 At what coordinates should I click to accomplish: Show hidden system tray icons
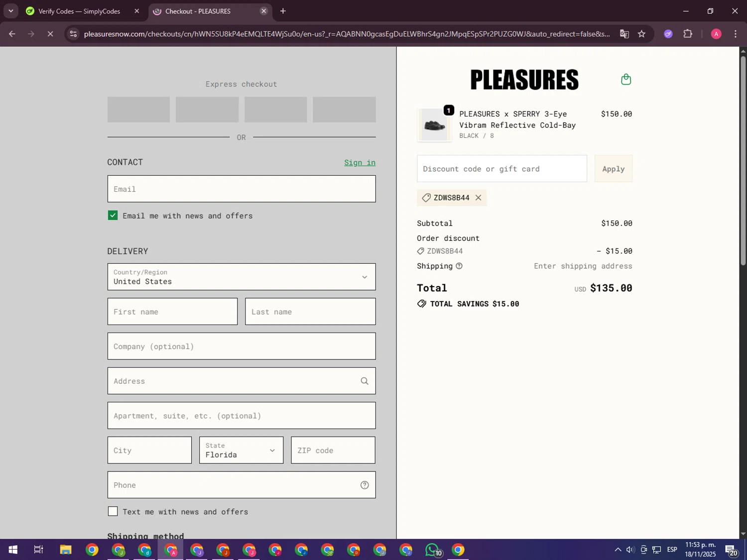[x=618, y=550]
